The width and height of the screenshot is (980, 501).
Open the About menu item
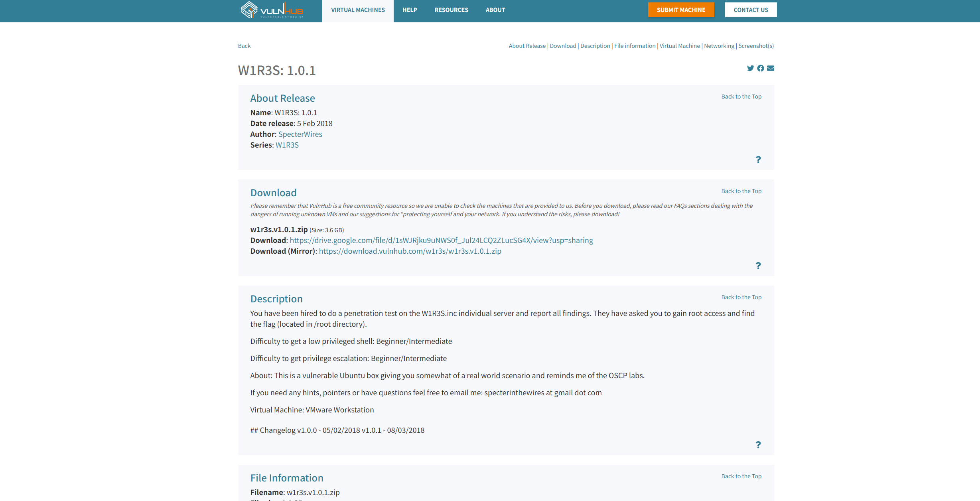[x=495, y=10]
